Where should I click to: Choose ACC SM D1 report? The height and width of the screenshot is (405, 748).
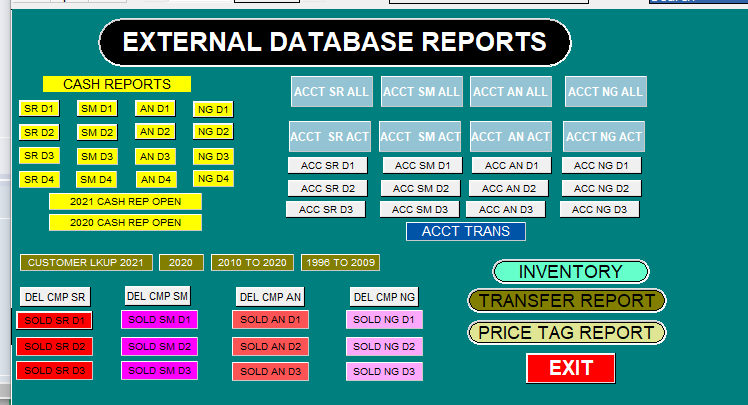(423, 166)
